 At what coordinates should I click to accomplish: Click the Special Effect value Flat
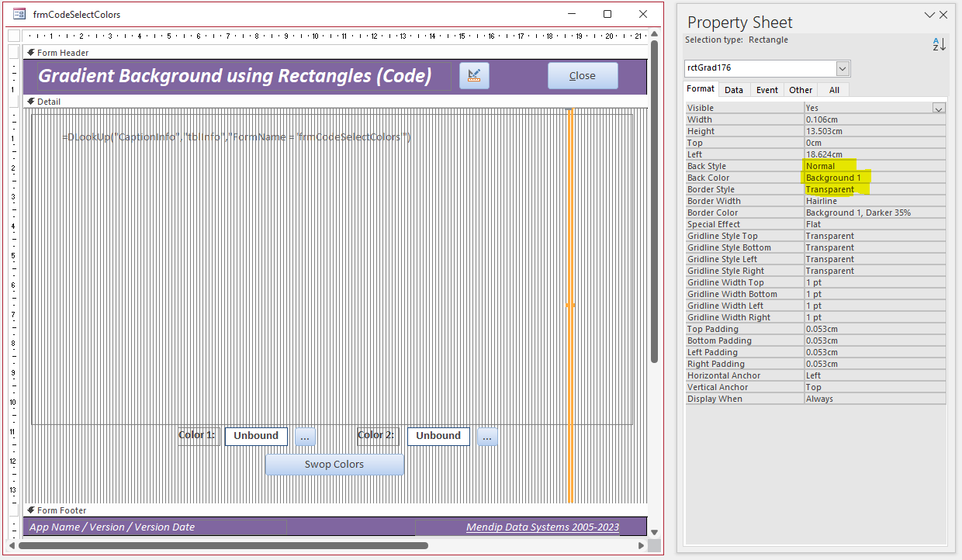tap(875, 224)
